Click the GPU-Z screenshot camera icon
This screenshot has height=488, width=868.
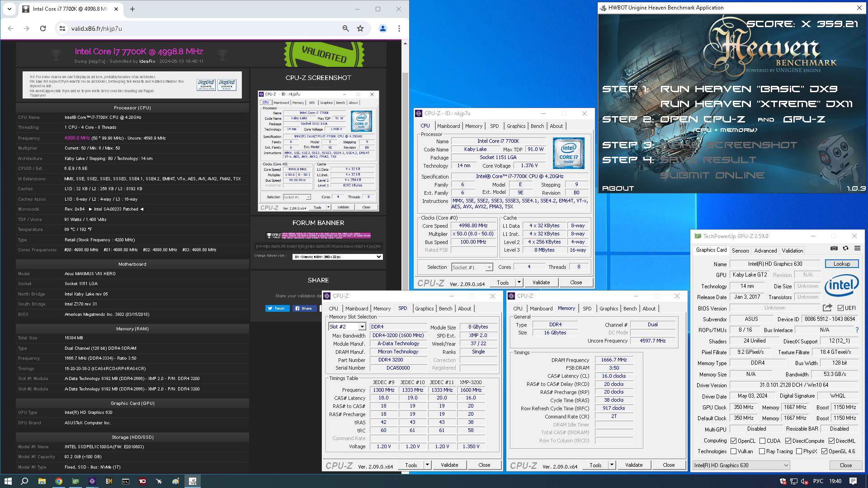[x=834, y=248]
